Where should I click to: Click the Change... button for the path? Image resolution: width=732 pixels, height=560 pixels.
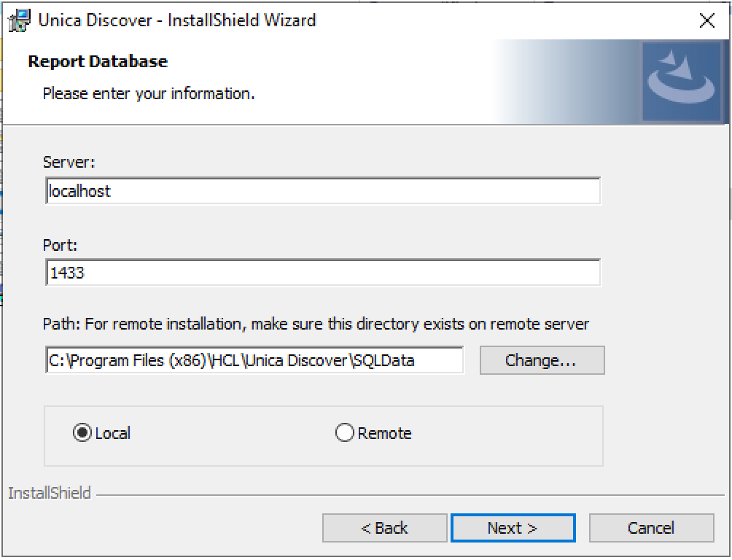click(542, 360)
